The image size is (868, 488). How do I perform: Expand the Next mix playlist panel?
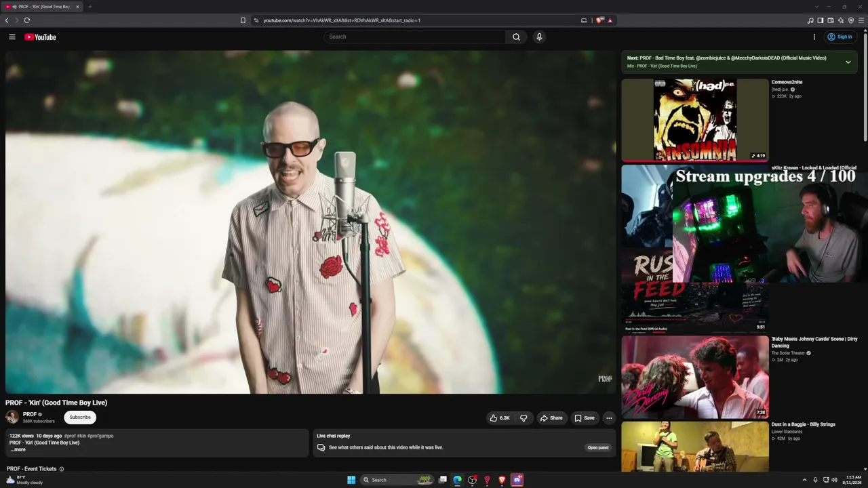(x=848, y=62)
